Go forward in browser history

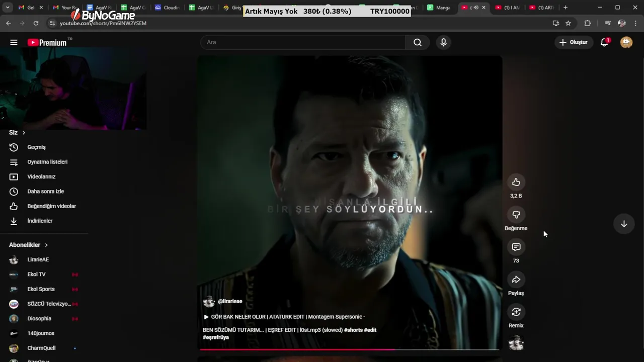tap(22, 23)
